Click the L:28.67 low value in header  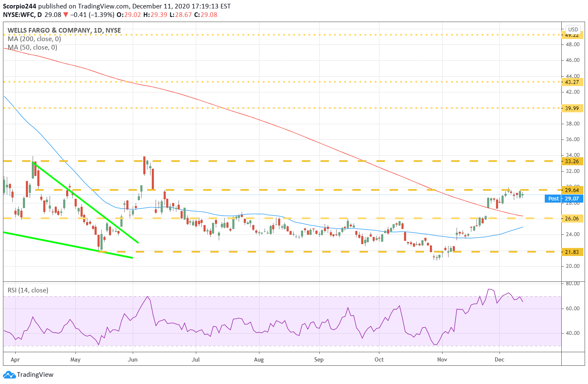click(181, 15)
